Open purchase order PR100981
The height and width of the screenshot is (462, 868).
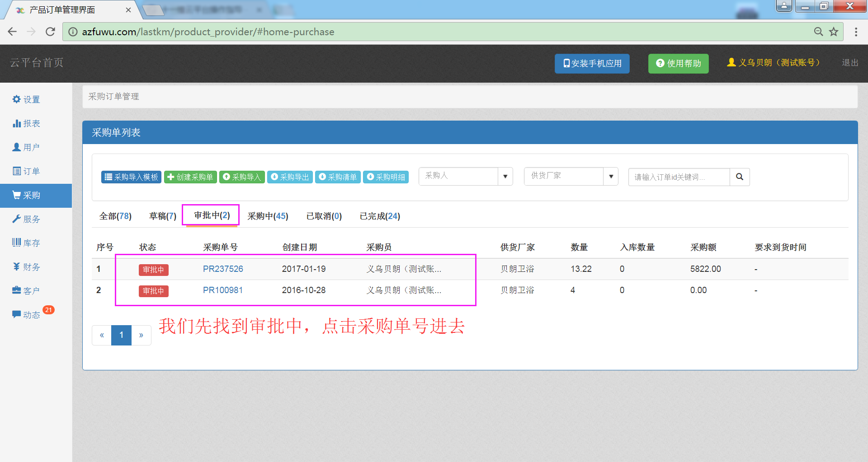(223, 290)
